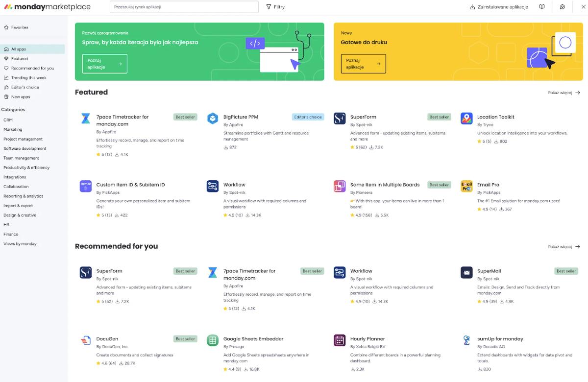
Task: Open the sumUp for monday icon
Action: [466, 340]
